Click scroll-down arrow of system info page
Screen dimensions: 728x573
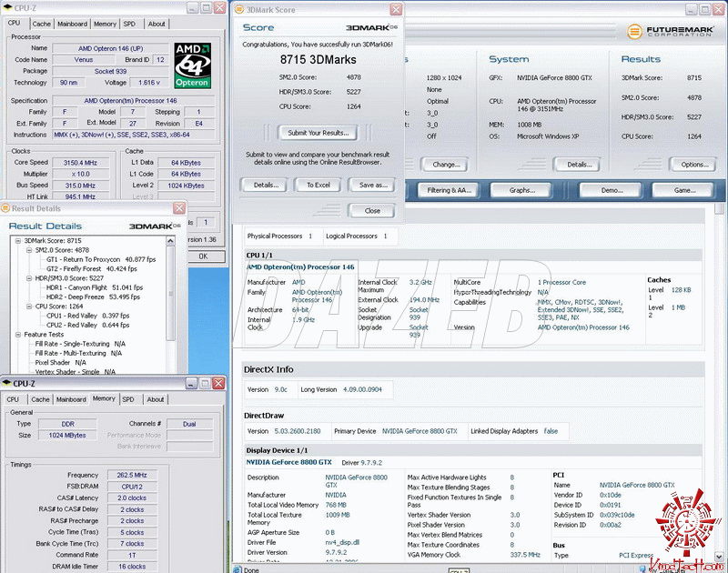tap(719, 557)
